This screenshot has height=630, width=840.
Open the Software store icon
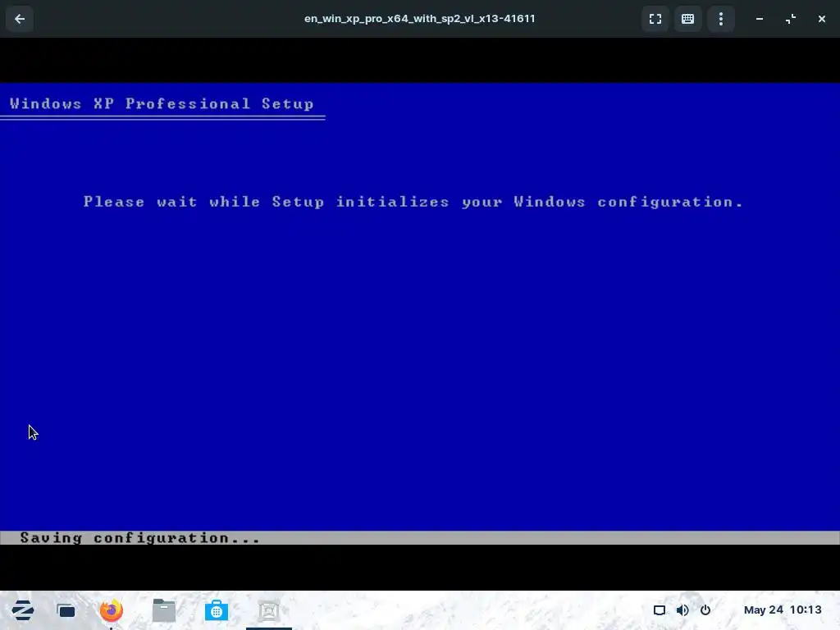(217, 610)
